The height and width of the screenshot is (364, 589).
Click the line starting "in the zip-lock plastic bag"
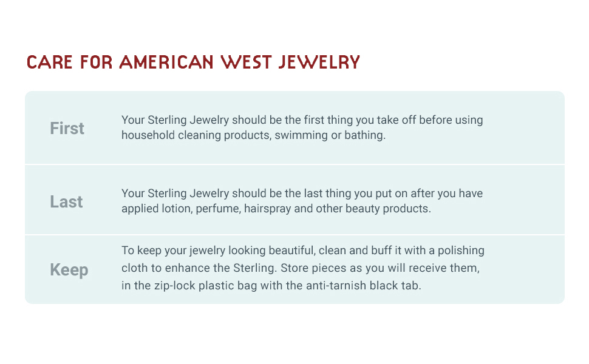271,285
